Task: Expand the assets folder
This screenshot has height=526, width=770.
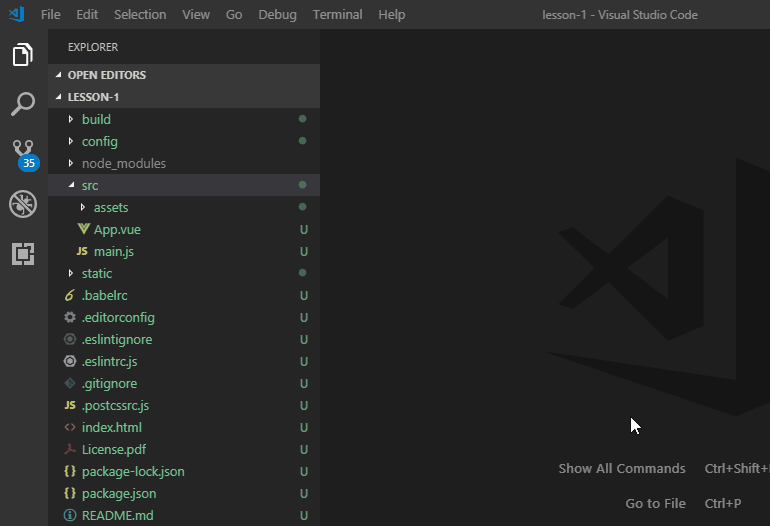Action: point(110,208)
